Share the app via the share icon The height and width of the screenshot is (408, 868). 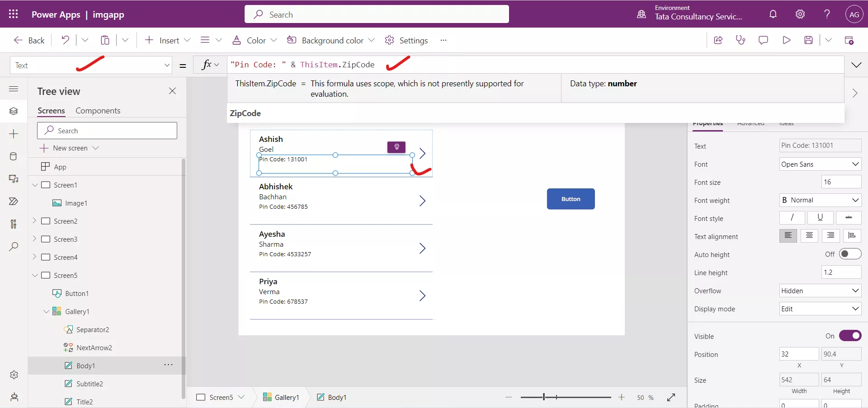(718, 40)
